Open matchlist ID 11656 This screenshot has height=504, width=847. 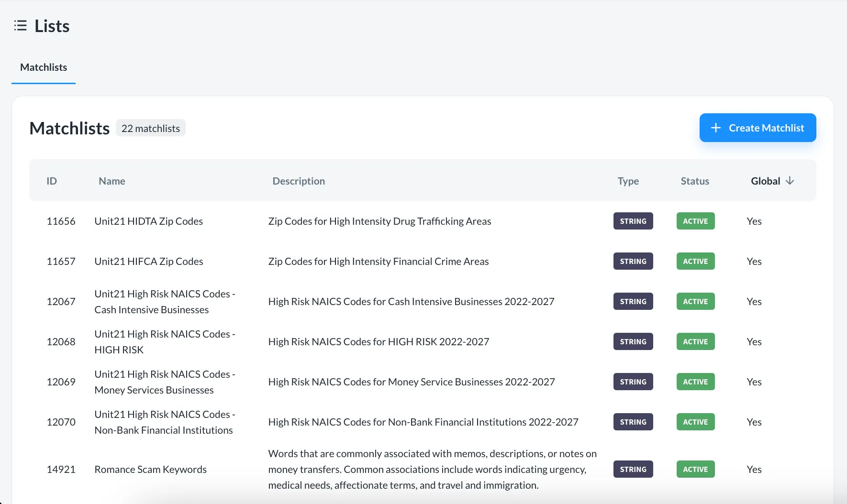(61, 221)
